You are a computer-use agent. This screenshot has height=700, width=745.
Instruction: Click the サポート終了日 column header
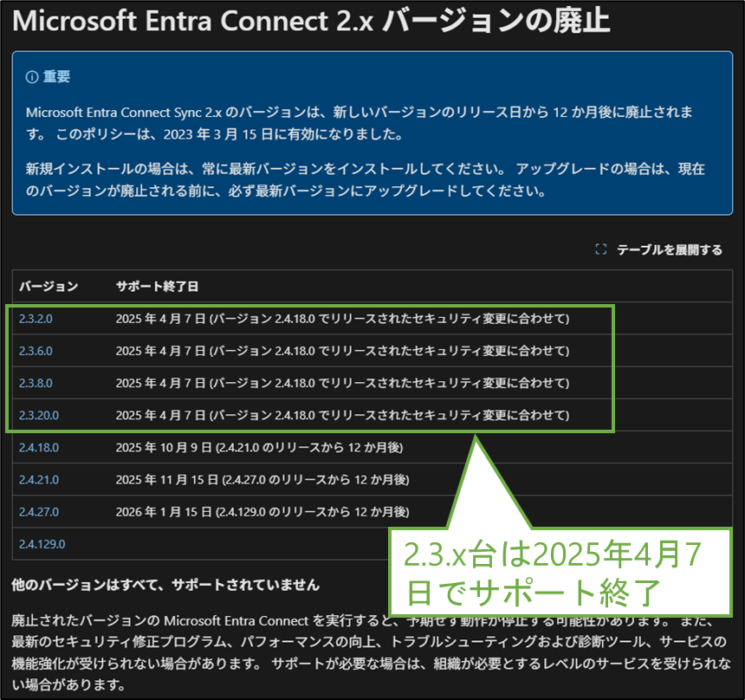pos(158,287)
